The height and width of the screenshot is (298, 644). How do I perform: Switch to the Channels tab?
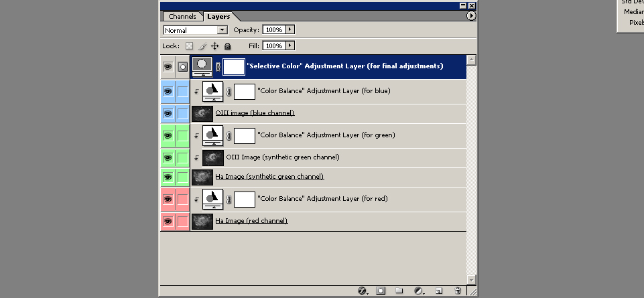(182, 16)
